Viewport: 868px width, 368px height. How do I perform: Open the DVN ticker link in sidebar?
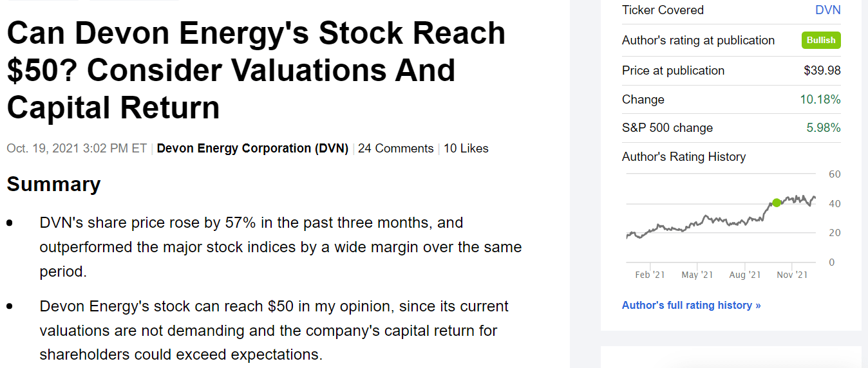(828, 10)
